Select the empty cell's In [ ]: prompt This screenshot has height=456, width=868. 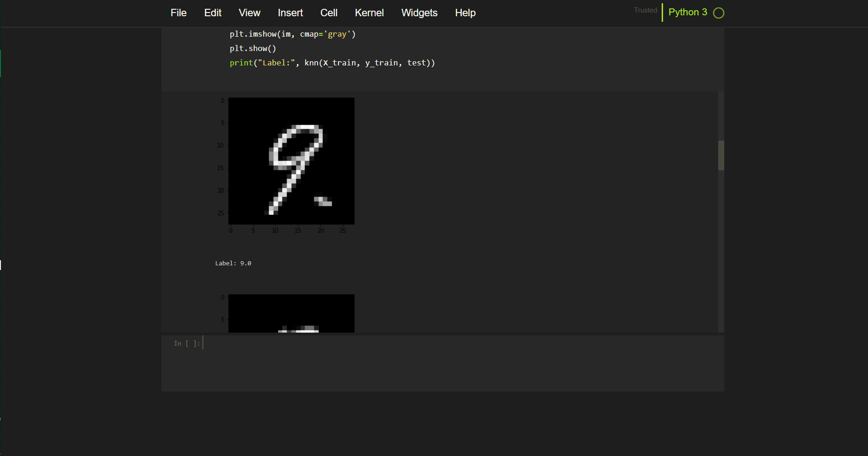tap(187, 344)
